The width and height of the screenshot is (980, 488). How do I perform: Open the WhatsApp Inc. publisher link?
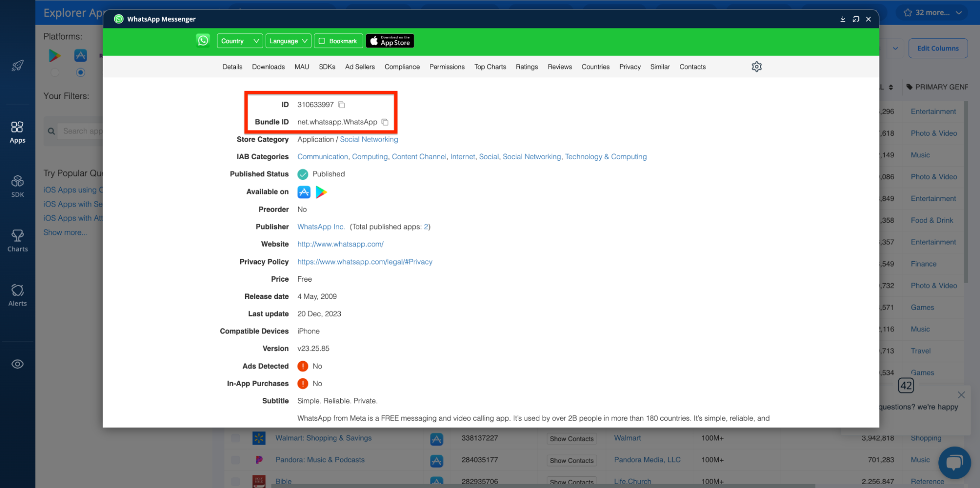[x=321, y=227]
